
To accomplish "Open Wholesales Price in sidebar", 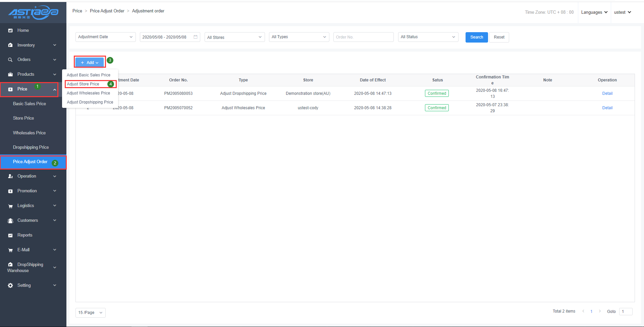I will [29, 133].
